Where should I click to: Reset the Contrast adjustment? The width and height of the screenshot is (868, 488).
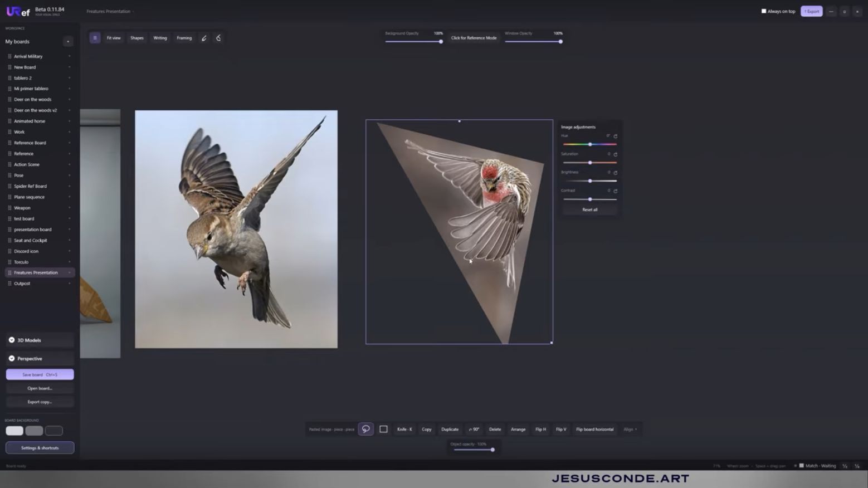click(x=616, y=191)
